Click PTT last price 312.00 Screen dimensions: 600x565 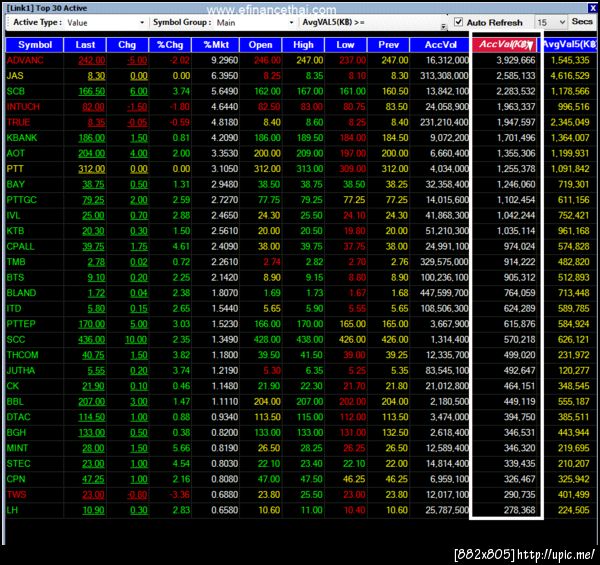91,169
